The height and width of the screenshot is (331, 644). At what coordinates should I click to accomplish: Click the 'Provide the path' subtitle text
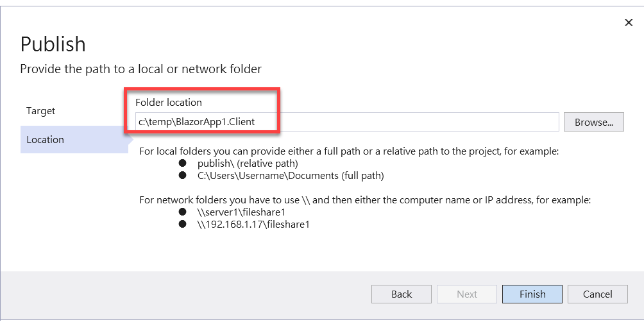pos(141,69)
